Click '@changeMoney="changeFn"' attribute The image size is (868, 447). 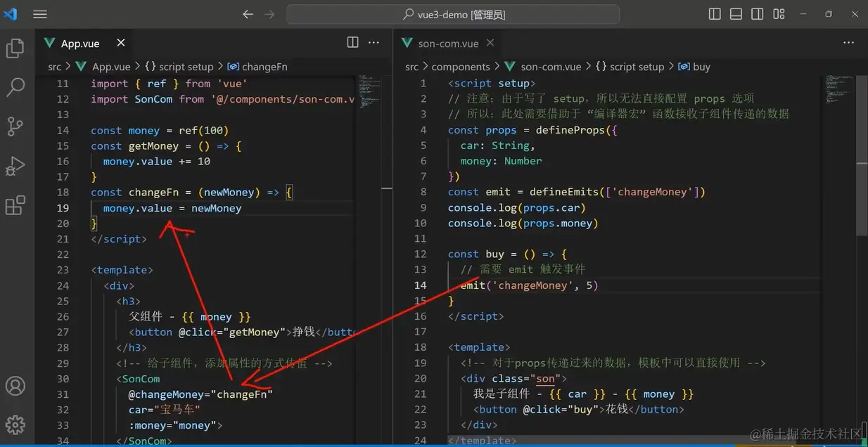(200, 394)
